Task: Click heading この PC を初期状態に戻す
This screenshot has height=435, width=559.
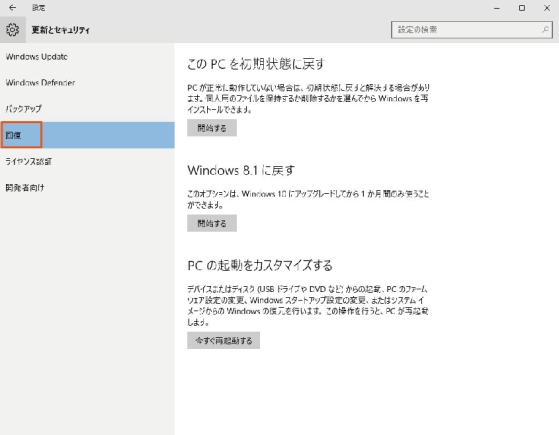Action: [x=256, y=64]
